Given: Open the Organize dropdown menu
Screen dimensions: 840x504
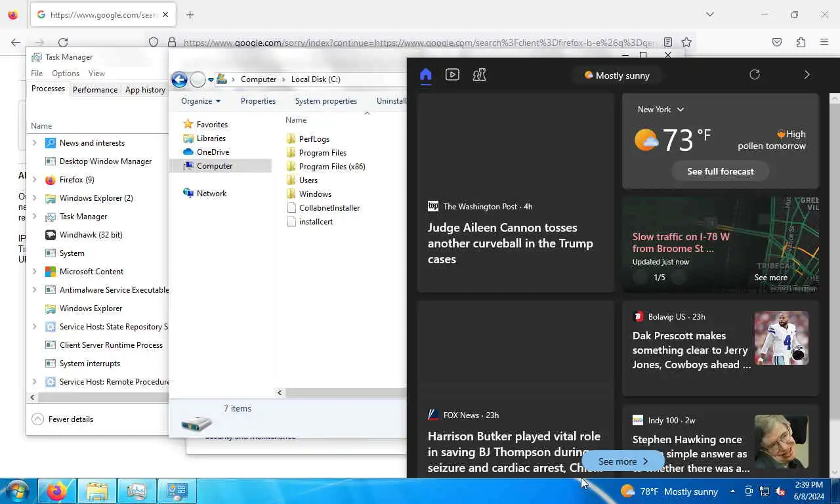Looking at the screenshot, I should pos(201,101).
